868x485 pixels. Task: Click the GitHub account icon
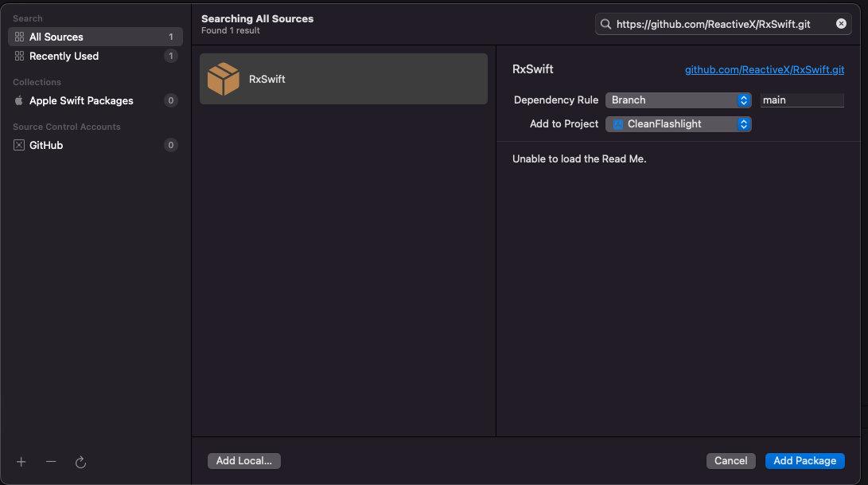[19, 145]
